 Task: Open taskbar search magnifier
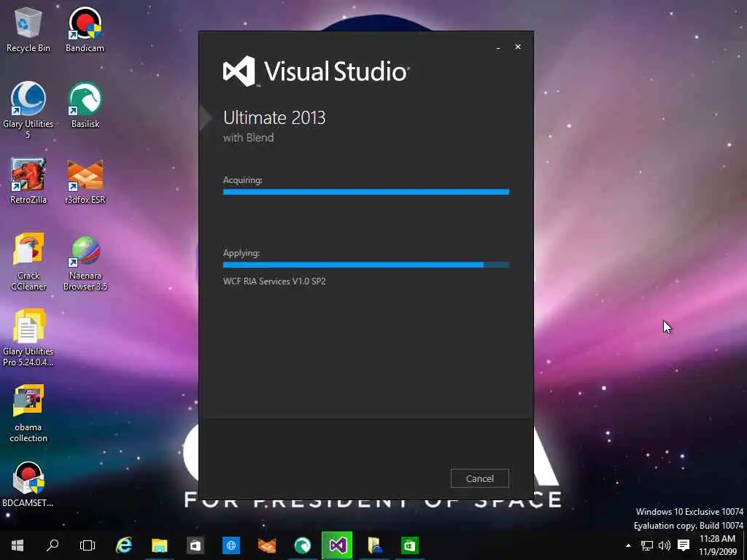click(x=53, y=545)
